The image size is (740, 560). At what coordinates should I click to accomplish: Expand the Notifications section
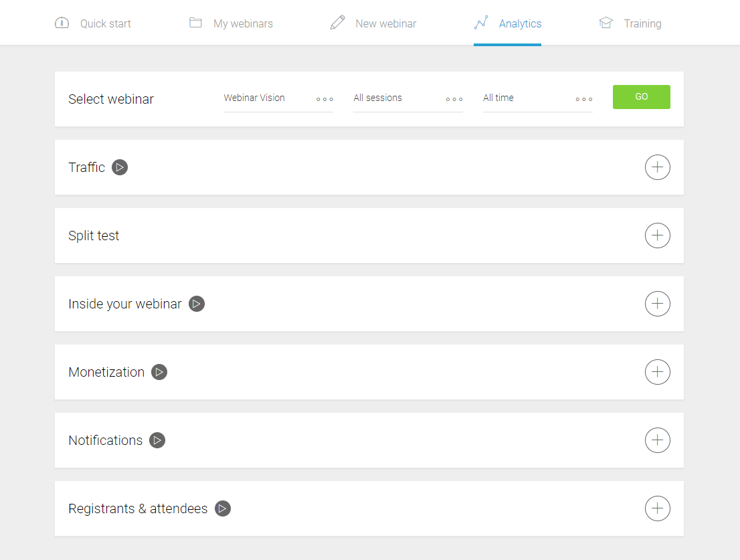(657, 440)
